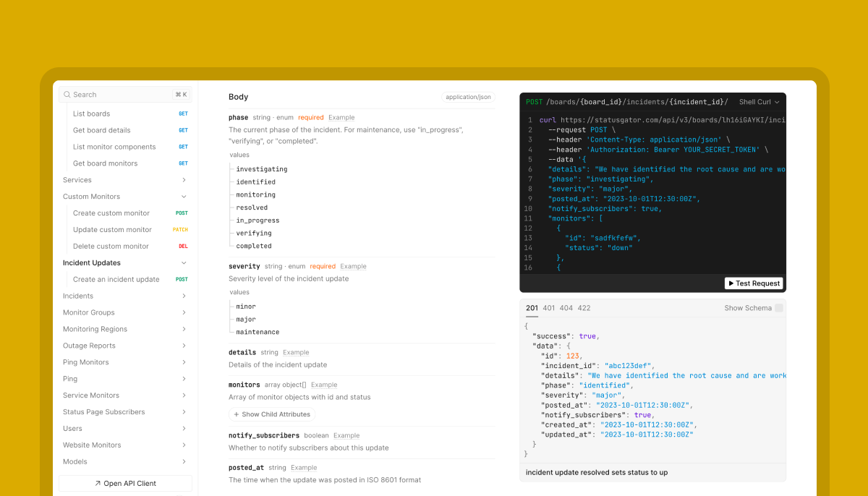Click the plus icon beside Show Child Attributes
868x496 pixels.
point(237,415)
